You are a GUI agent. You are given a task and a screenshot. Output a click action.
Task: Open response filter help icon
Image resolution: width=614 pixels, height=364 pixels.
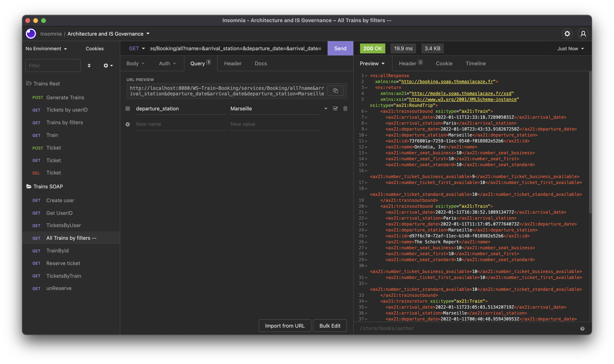click(582, 329)
